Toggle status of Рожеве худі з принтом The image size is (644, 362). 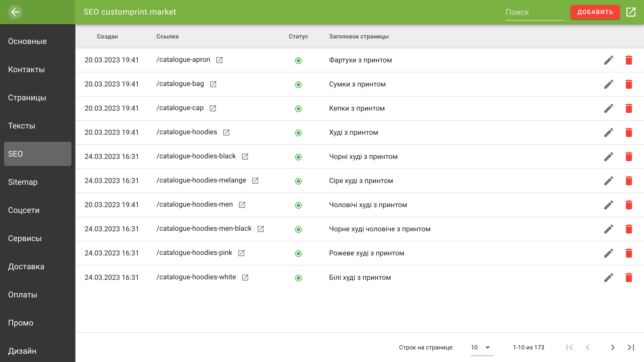[298, 253]
